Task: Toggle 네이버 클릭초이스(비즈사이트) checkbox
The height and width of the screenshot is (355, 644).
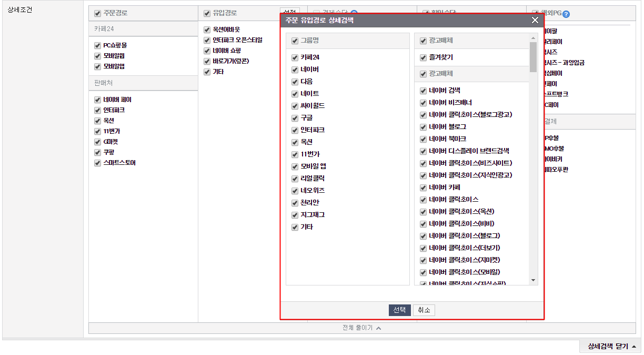Action: click(x=423, y=163)
